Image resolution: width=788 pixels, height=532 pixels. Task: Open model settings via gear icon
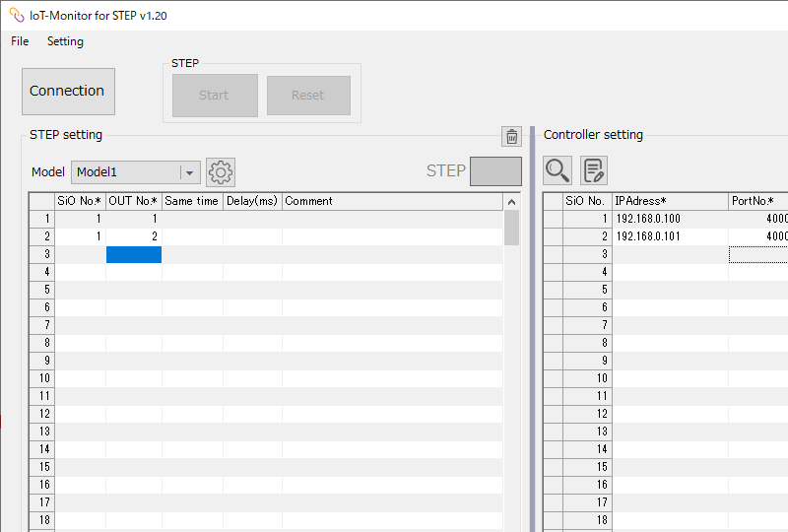pyautogui.click(x=220, y=172)
